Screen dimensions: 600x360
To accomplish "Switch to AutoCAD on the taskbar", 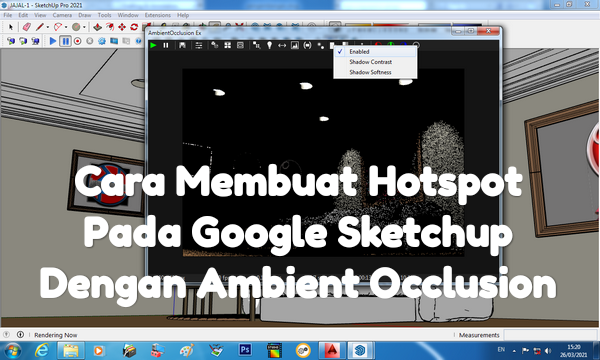I will [332, 350].
